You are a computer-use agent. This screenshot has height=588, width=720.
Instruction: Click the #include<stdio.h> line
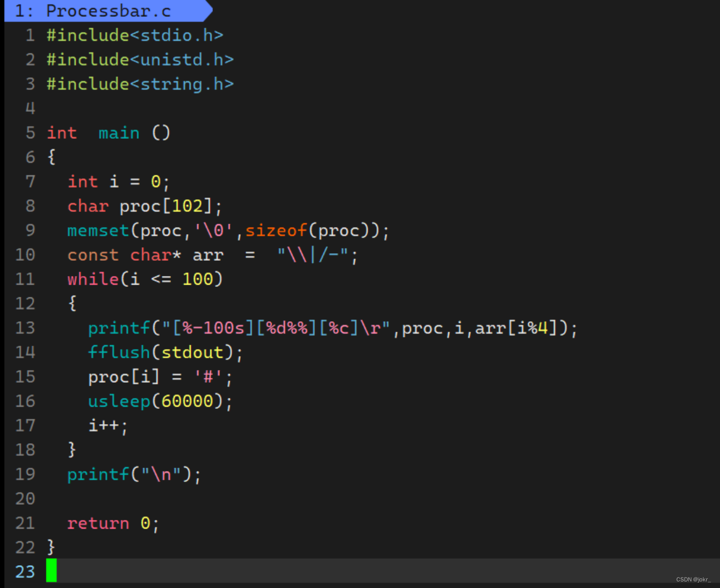(x=135, y=35)
